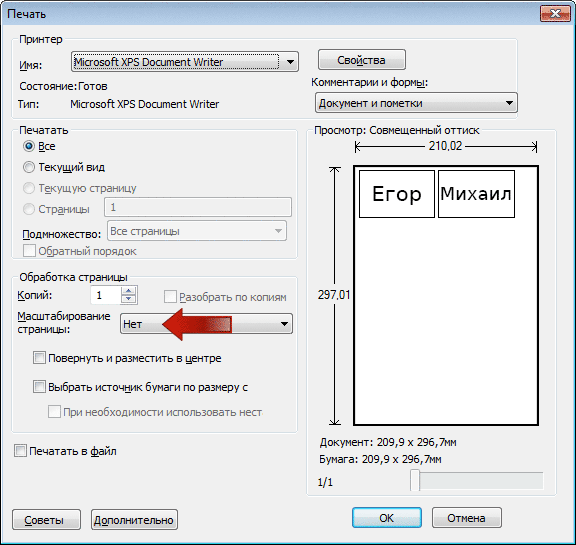Select Текущий вид radio option
576x545 pixels.
29,167
